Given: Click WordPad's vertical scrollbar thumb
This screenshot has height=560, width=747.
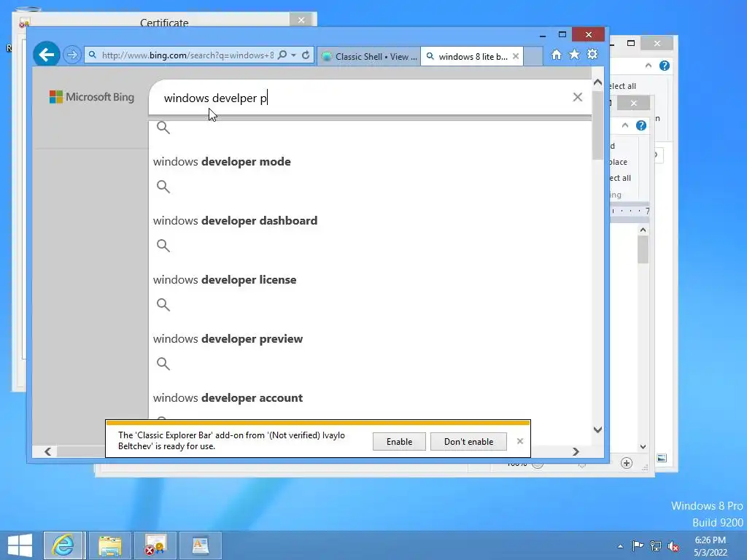Looking at the screenshot, I should tap(643, 249).
